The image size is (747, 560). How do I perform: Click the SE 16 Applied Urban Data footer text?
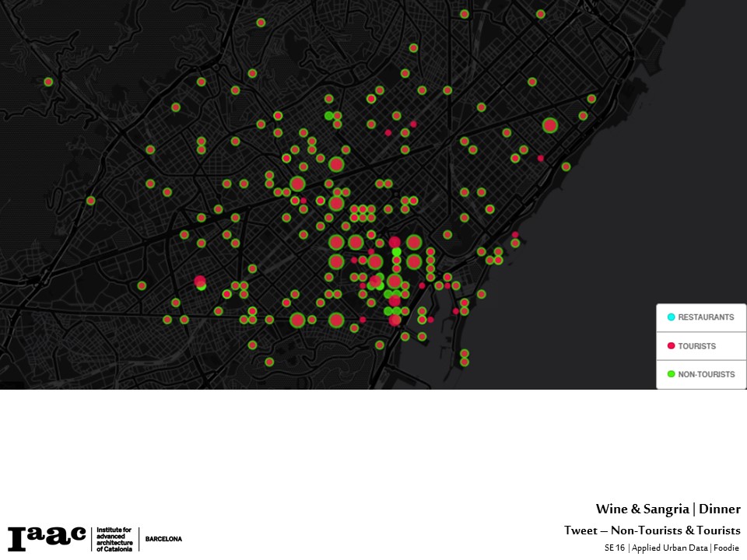[x=672, y=548]
